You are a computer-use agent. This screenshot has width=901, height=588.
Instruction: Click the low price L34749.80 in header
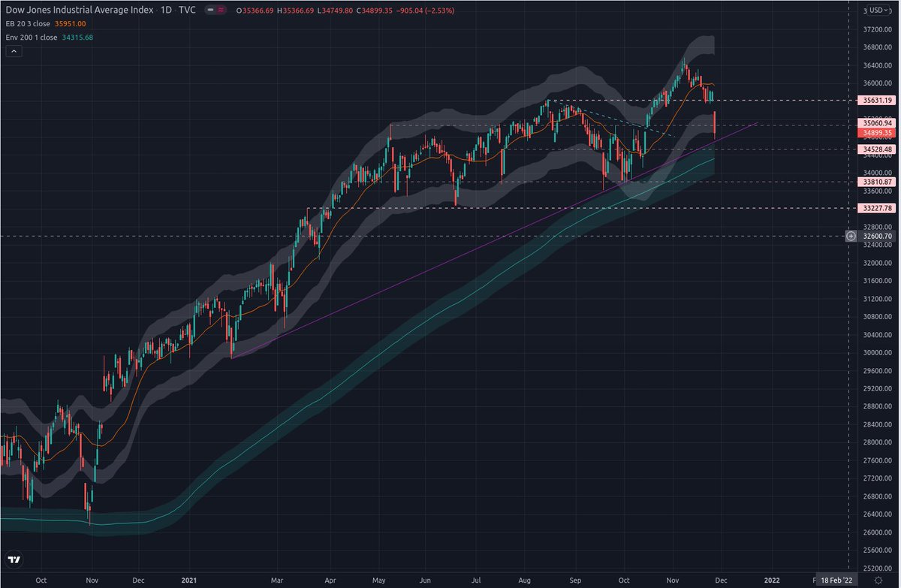pyautogui.click(x=336, y=11)
